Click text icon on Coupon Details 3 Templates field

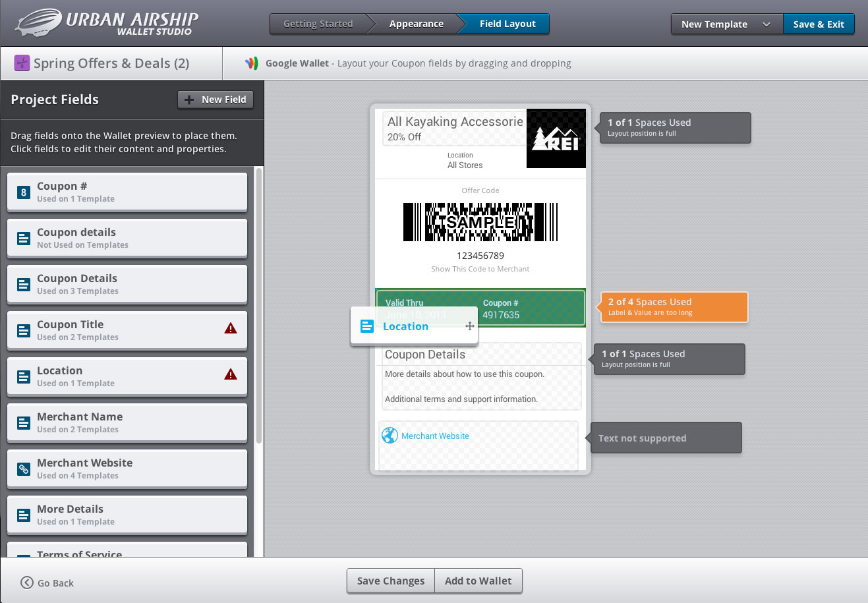click(24, 285)
